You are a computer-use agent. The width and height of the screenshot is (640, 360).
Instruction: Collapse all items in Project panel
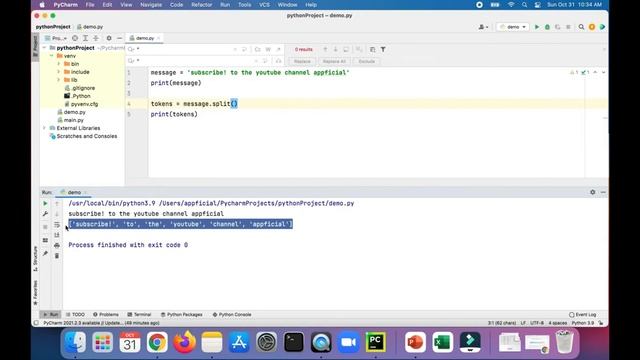tap(96, 38)
